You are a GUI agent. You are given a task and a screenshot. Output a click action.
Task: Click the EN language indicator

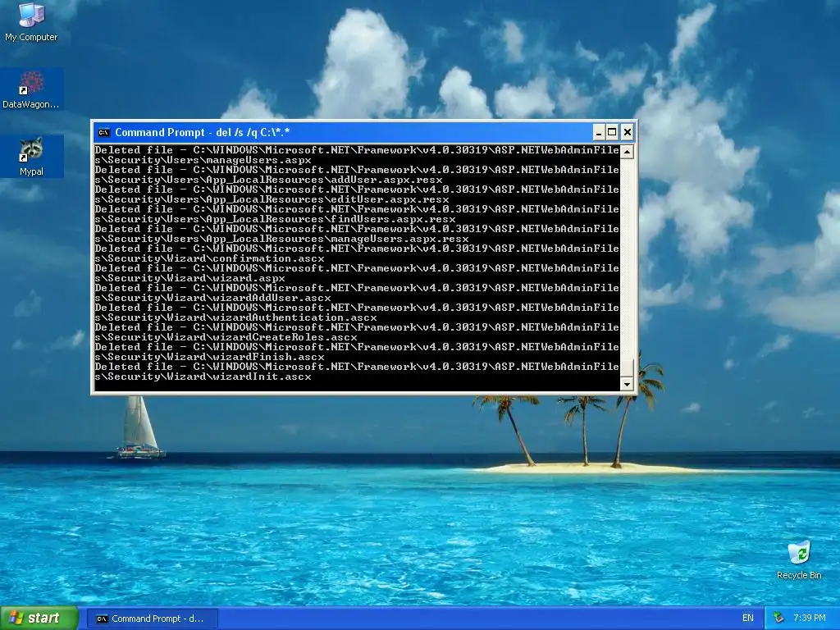tap(748, 619)
